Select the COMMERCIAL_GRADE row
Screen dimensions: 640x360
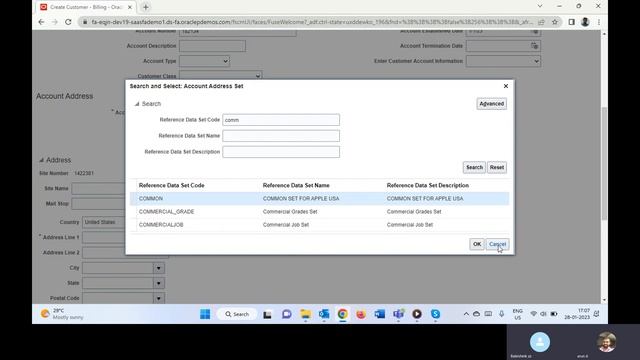coord(320,211)
